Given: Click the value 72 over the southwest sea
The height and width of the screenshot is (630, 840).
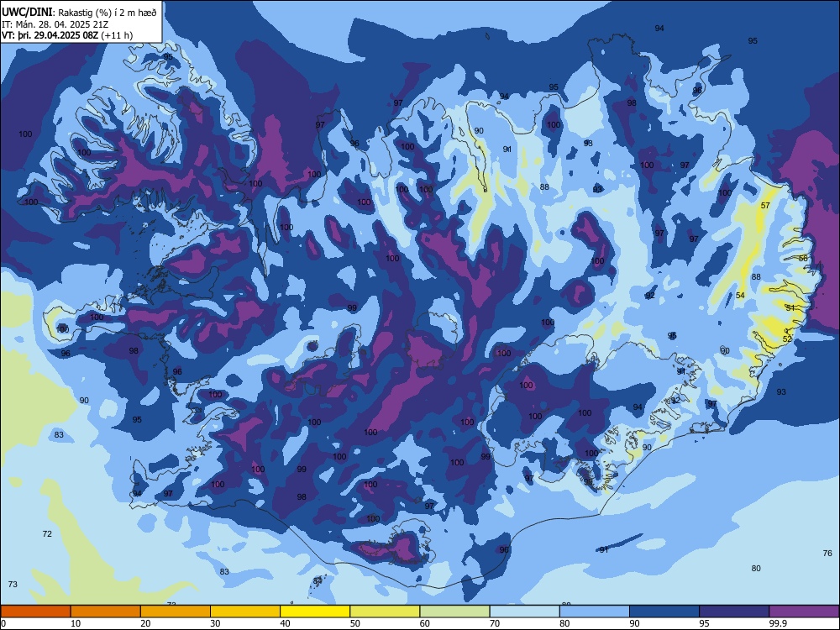Looking at the screenshot, I should pyautogui.click(x=47, y=533).
